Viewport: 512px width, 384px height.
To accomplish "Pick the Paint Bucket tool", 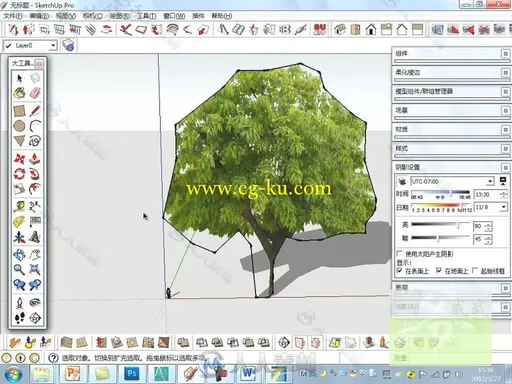I will [x=19, y=93].
